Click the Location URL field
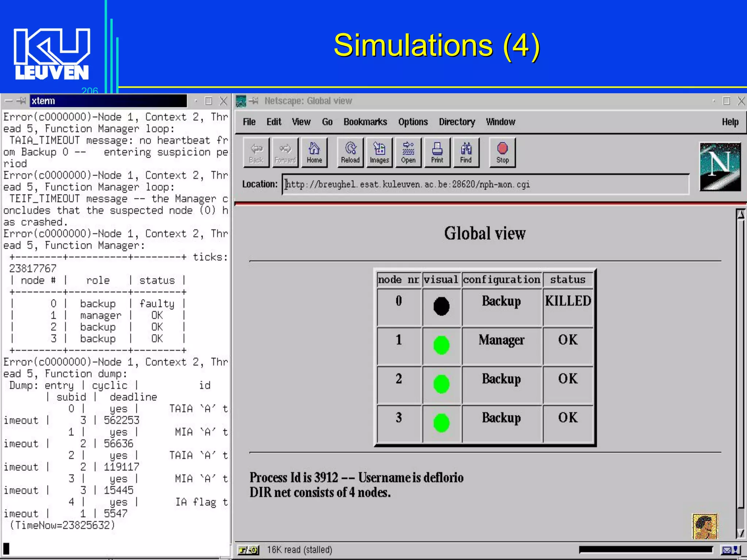 click(x=485, y=184)
